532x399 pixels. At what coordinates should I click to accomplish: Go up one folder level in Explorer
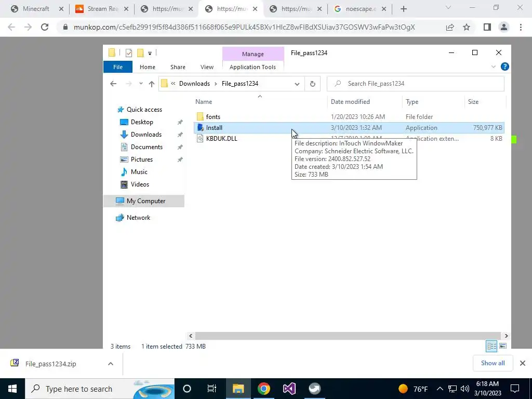[x=151, y=84]
